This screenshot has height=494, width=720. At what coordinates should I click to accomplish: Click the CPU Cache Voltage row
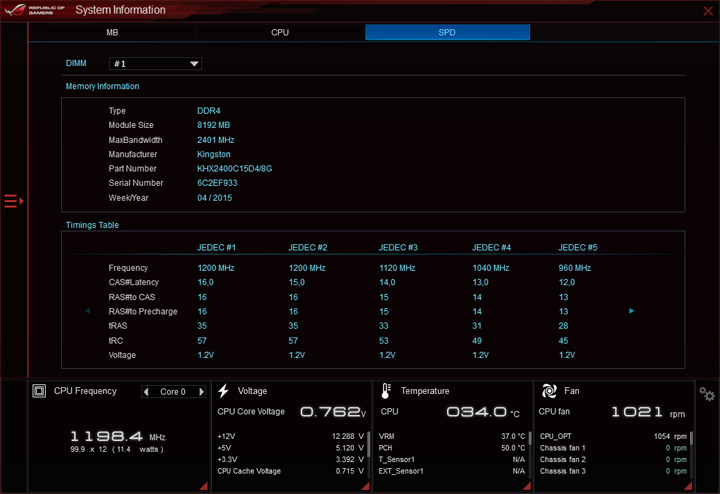pyautogui.click(x=290, y=471)
